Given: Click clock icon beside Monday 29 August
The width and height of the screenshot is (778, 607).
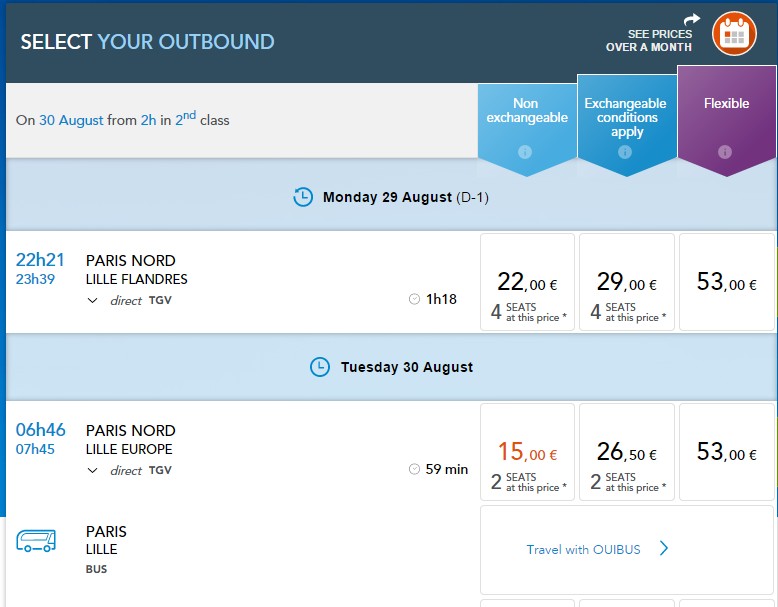Looking at the screenshot, I should point(303,197).
